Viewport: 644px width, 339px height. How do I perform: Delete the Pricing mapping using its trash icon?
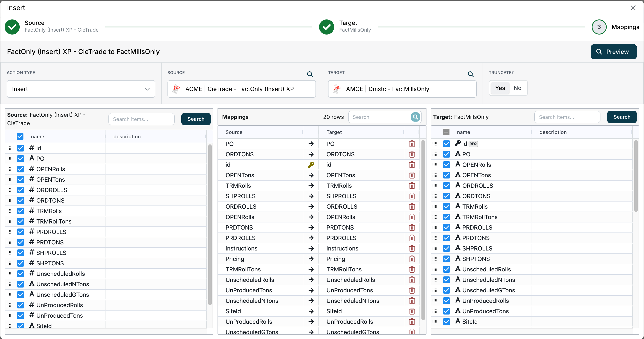412,259
